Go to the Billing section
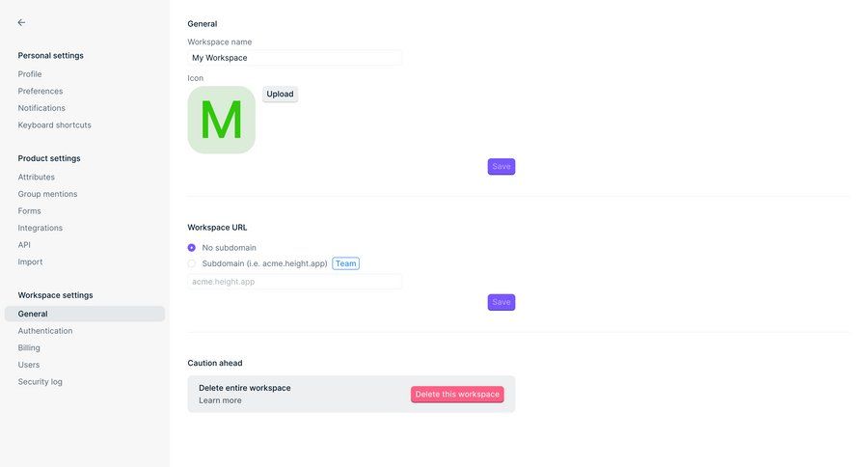This screenshot has width=868, height=467. pos(29,348)
